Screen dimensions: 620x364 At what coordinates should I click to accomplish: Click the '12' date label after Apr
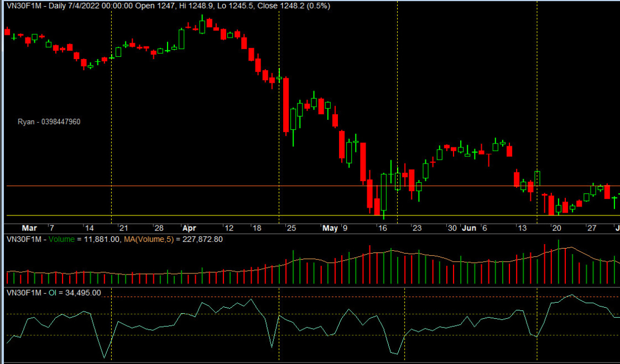229,228
